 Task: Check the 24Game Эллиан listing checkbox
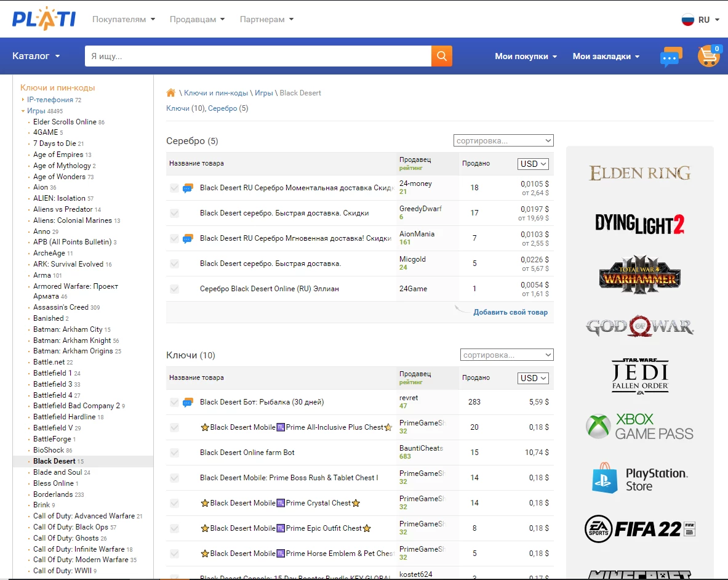coord(175,289)
